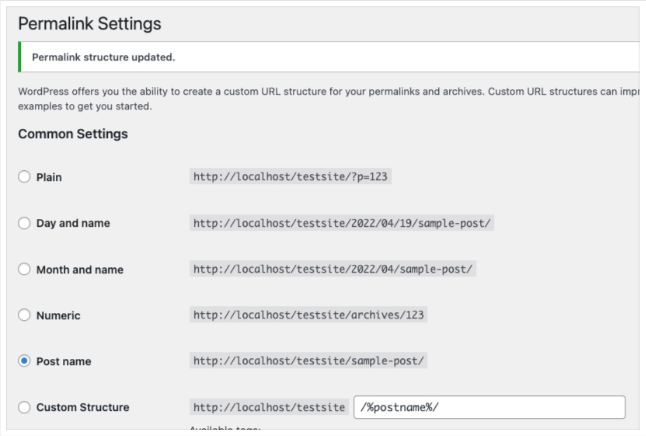Click the testsite/sample-post/ example URL
The height and width of the screenshot is (436, 646).
tap(309, 361)
